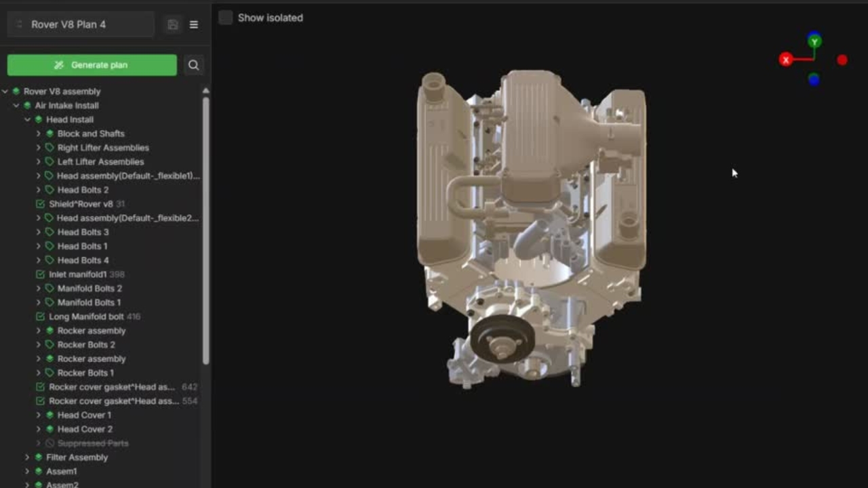Click the Right Lifter Assemblies tag icon
The image size is (868, 488).
50,148
